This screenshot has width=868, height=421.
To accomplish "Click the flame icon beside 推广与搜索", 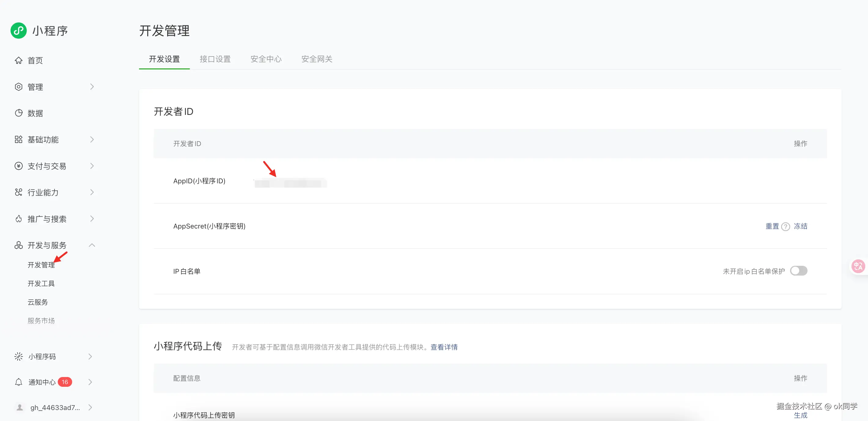I will 19,219.
